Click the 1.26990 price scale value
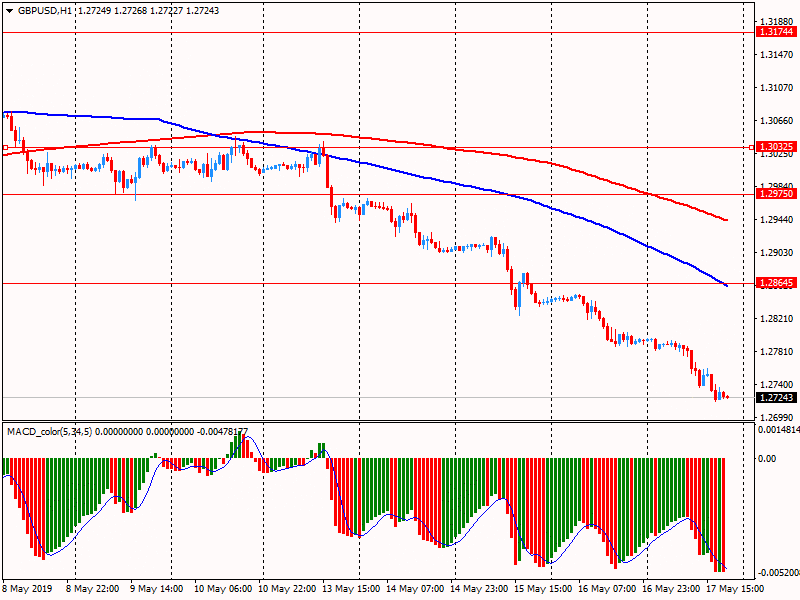Screen dimensions: 800x600 pyautogui.click(x=777, y=417)
